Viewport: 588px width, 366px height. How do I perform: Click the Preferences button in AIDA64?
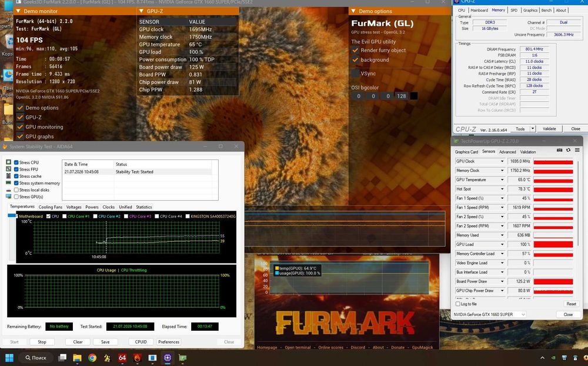(x=169, y=342)
